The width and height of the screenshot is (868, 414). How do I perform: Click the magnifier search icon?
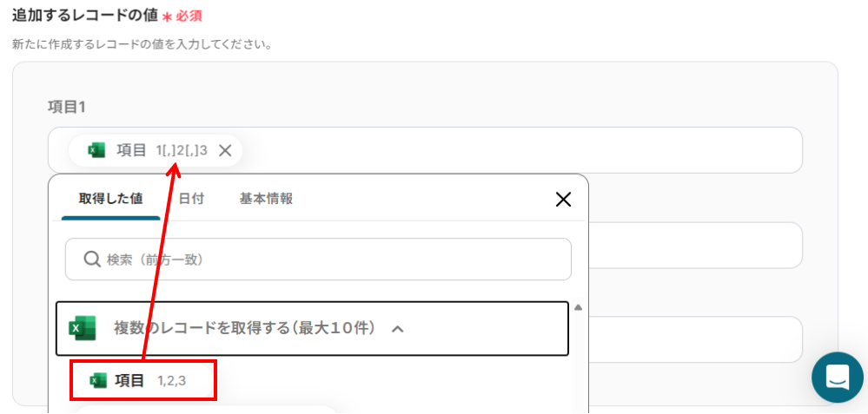pyautogui.click(x=91, y=260)
